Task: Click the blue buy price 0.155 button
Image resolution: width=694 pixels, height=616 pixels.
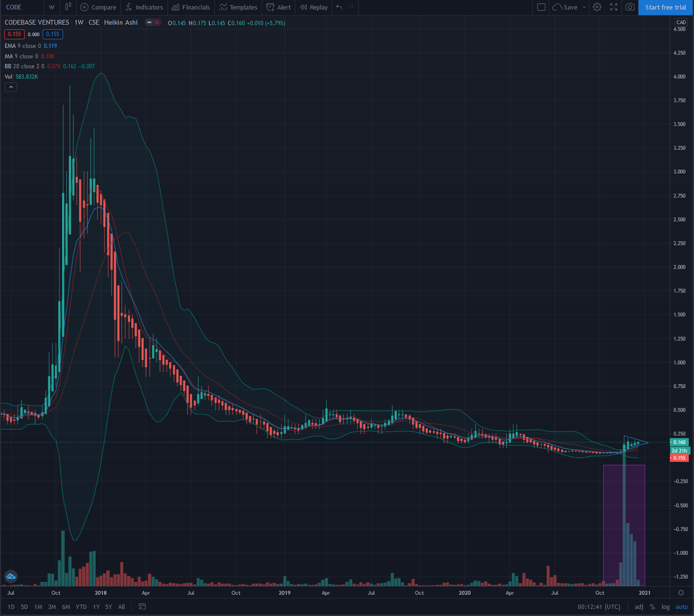Action: (x=53, y=34)
